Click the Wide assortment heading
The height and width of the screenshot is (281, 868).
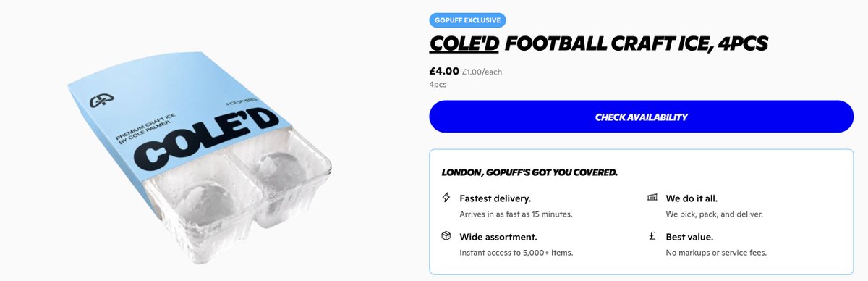tap(498, 236)
